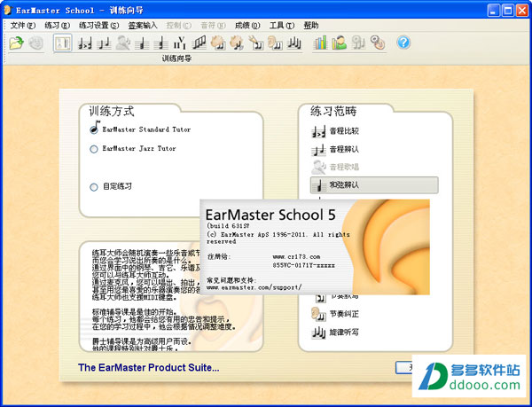Click the 练习范畴 panel heading

click(333, 111)
